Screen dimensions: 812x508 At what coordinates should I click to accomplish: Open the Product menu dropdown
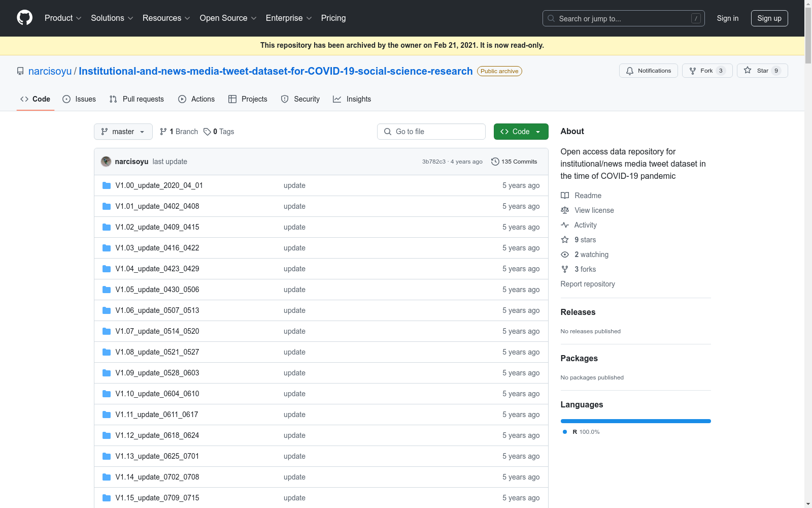[x=63, y=18]
